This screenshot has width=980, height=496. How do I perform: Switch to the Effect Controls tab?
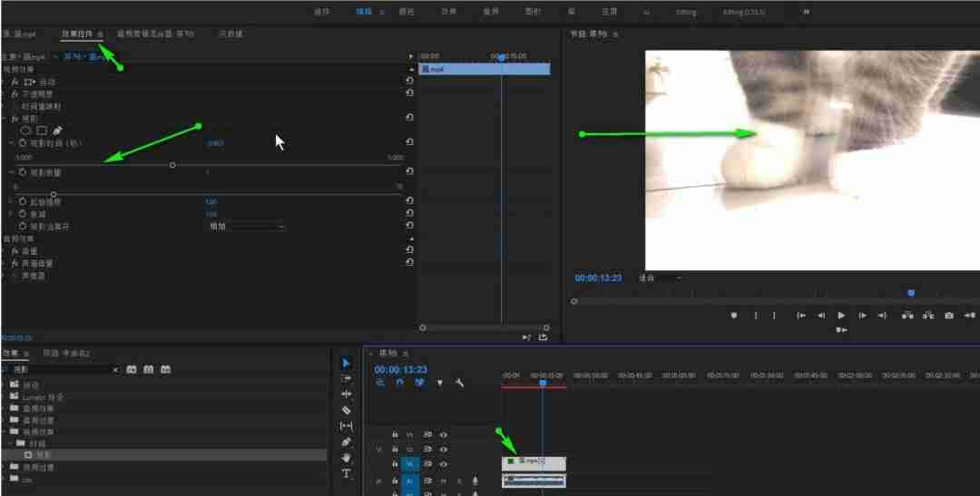pyautogui.click(x=77, y=34)
